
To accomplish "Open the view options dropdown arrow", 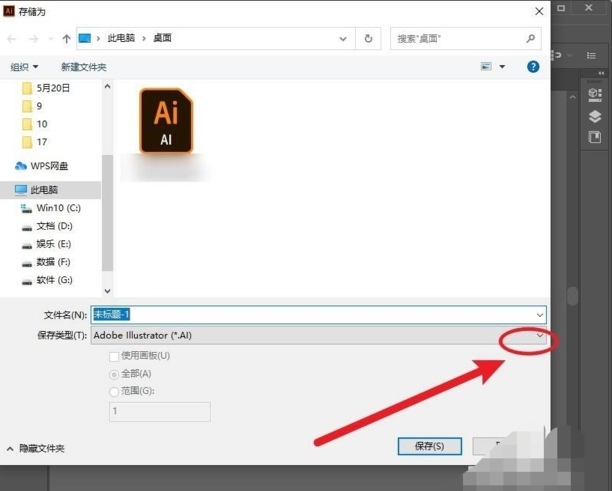I will tap(502, 67).
